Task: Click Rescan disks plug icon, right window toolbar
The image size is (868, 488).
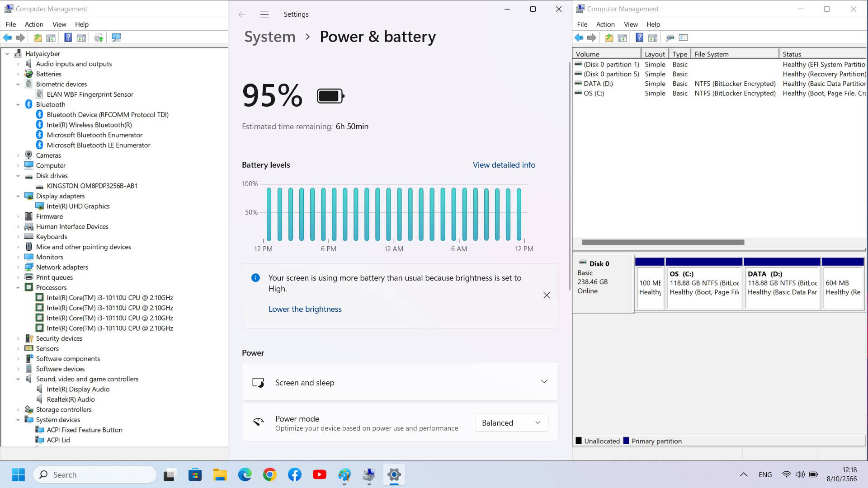Action: click(670, 38)
